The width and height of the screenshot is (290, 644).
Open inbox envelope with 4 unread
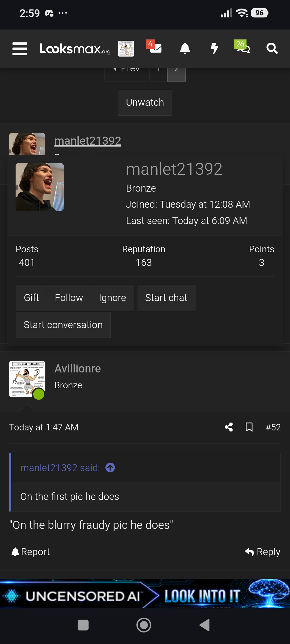[x=155, y=47]
